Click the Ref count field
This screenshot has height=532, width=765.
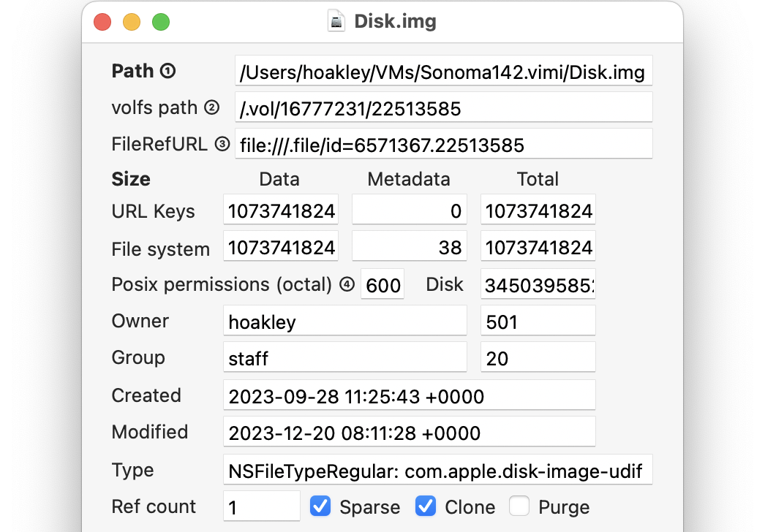tap(261, 507)
